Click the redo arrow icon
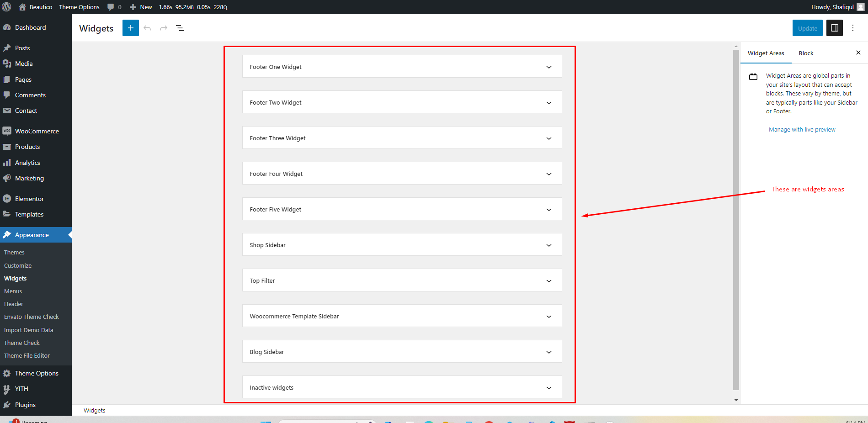The image size is (868, 423). [x=164, y=28]
